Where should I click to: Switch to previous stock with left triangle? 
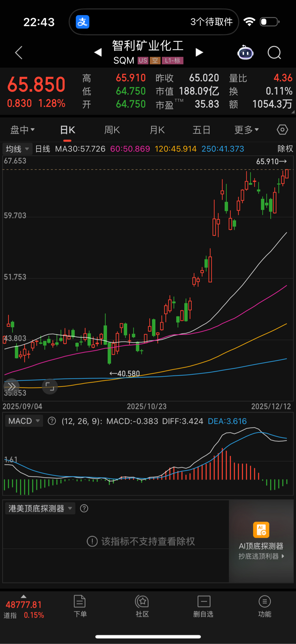pyautogui.click(x=98, y=52)
